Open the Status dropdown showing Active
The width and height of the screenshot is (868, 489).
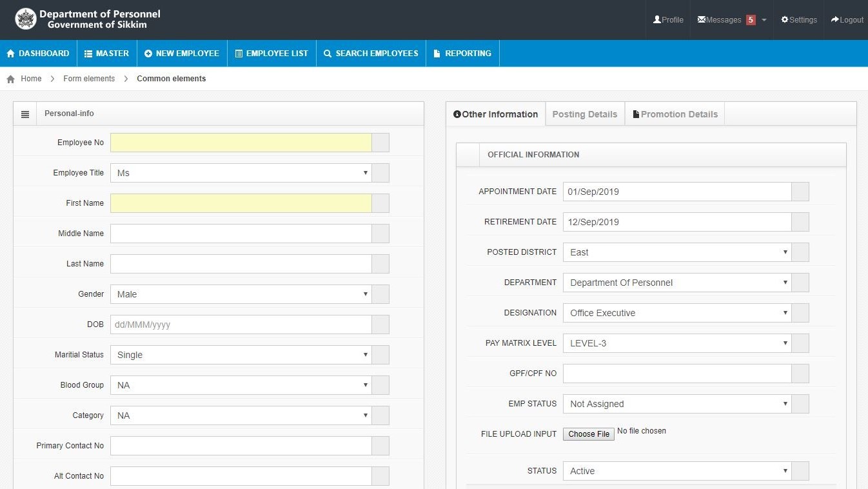[677, 471]
